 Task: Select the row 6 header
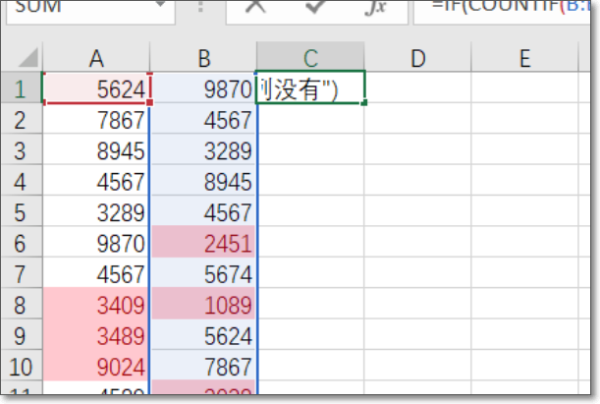21,241
